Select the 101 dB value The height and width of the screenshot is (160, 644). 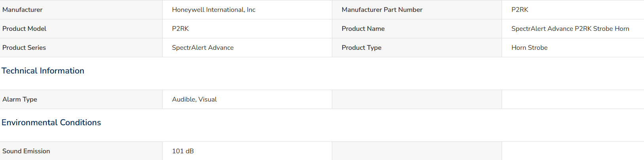click(x=183, y=151)
